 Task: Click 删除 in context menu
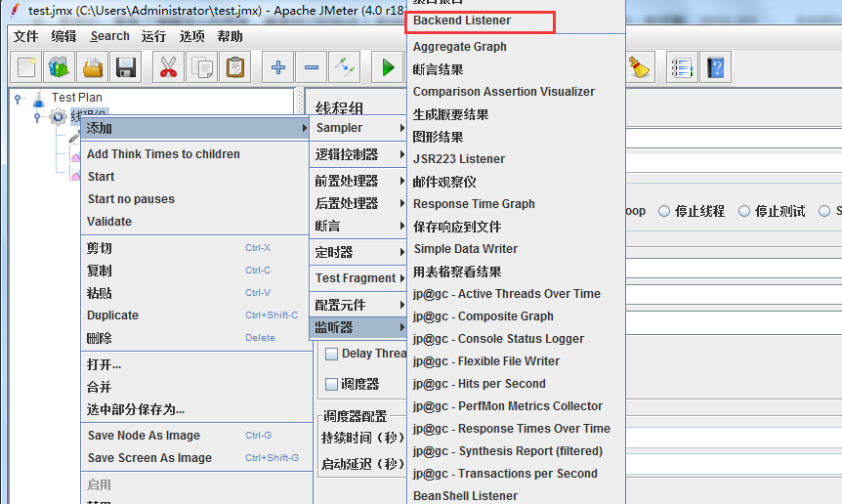(196, 338)
